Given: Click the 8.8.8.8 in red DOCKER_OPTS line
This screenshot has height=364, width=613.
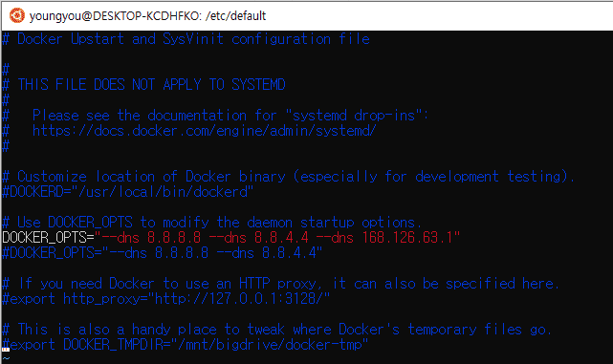Looking at the screenshot, I should [x=174, y=238].
